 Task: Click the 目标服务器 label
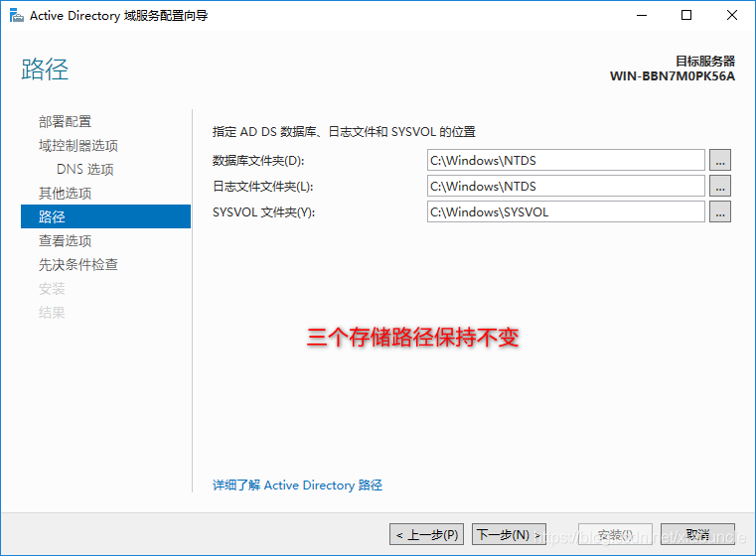[705, 62]
